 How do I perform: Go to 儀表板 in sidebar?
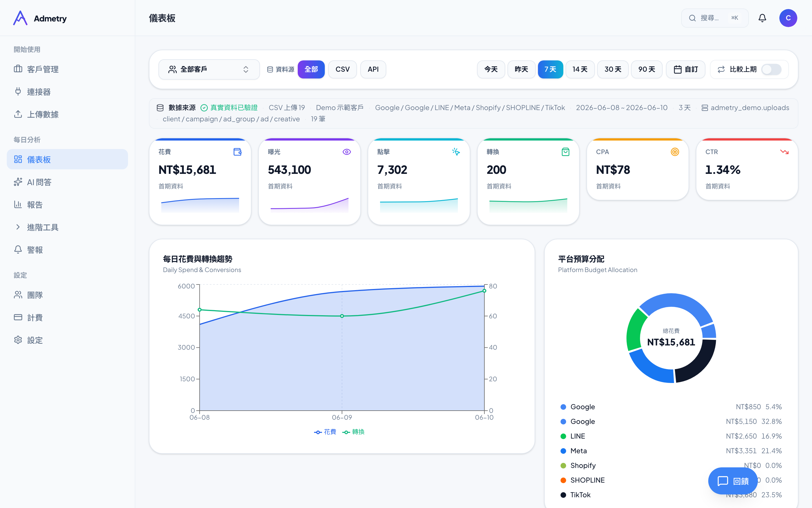tap(67, 159)
